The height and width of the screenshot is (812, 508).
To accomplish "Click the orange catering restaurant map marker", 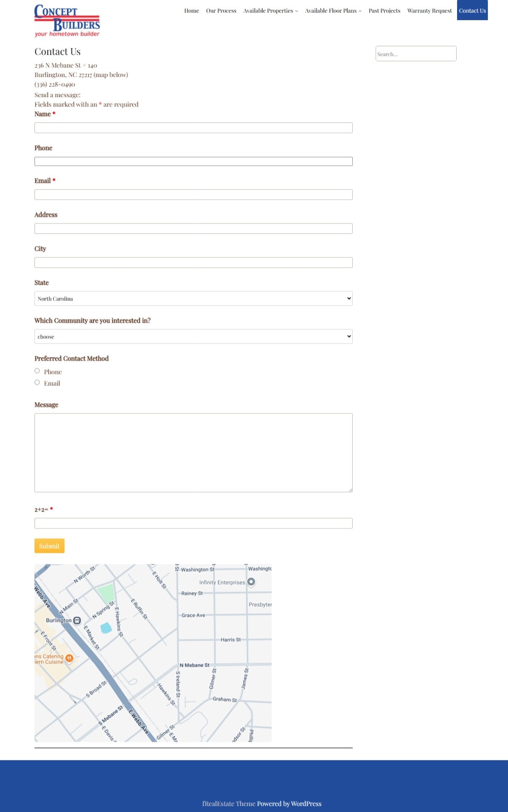I will (x=69, y=659).
